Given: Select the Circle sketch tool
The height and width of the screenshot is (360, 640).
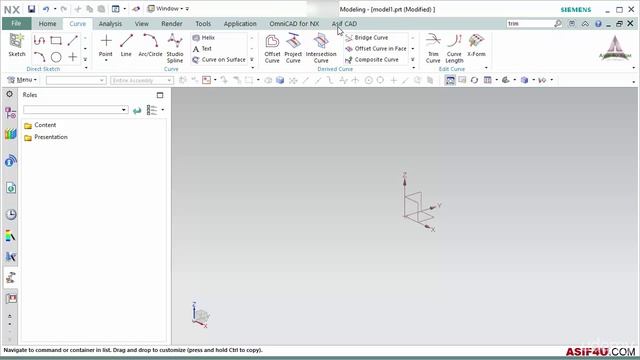Looking at the screenshot, I should point(56,57).
